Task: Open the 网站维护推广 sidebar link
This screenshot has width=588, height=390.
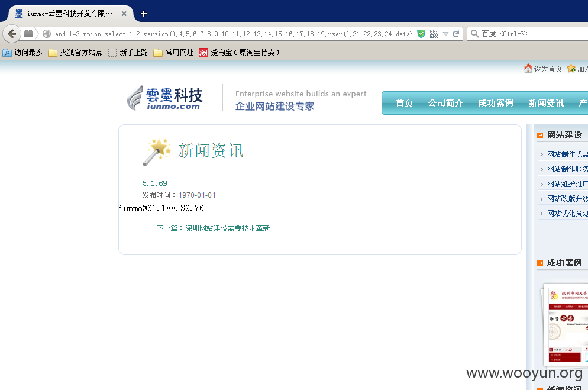Action: click(x=567, y=183)
